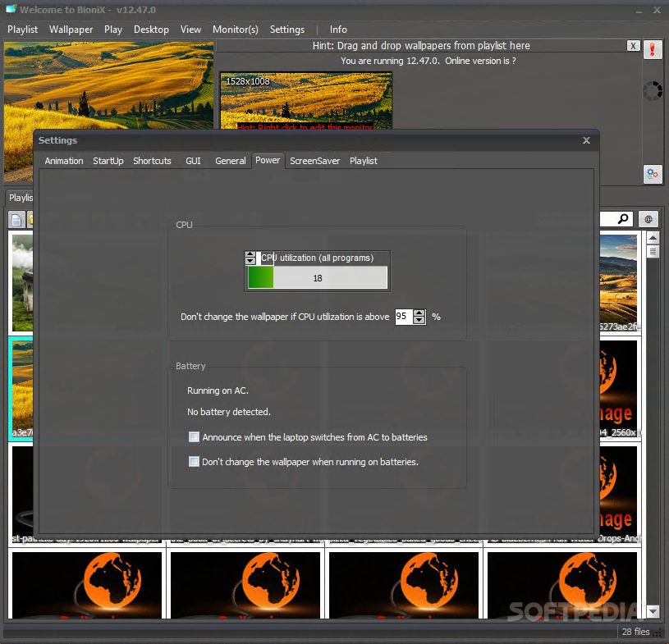669x644 pixels.
Task: Enable don't change wallpaper on batteries
Action: coord(194,461)
